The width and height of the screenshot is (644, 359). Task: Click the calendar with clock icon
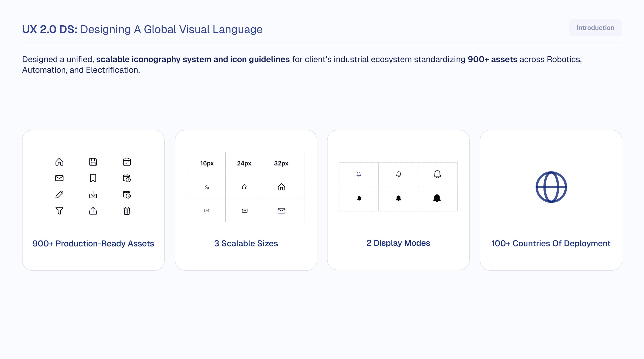127,194
